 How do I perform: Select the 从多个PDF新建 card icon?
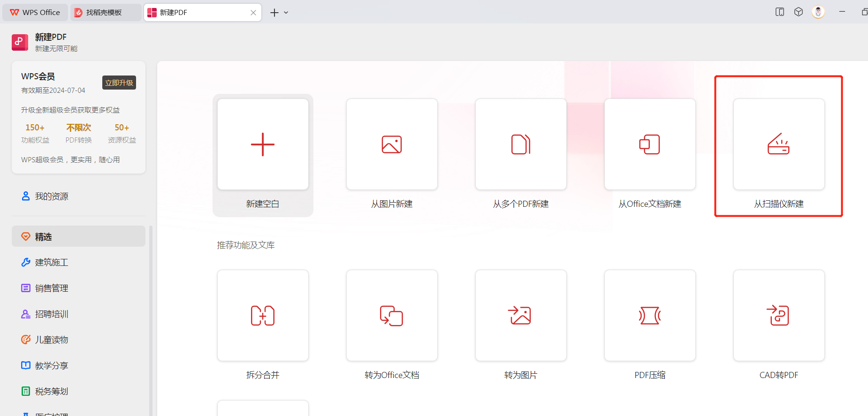tap(521, 144)
